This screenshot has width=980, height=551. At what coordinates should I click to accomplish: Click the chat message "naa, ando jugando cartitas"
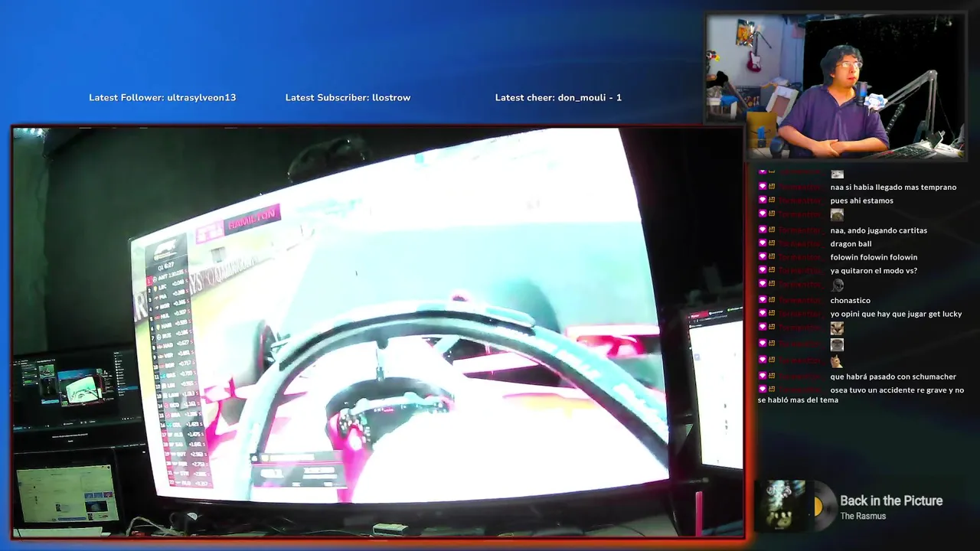[878, 230]
